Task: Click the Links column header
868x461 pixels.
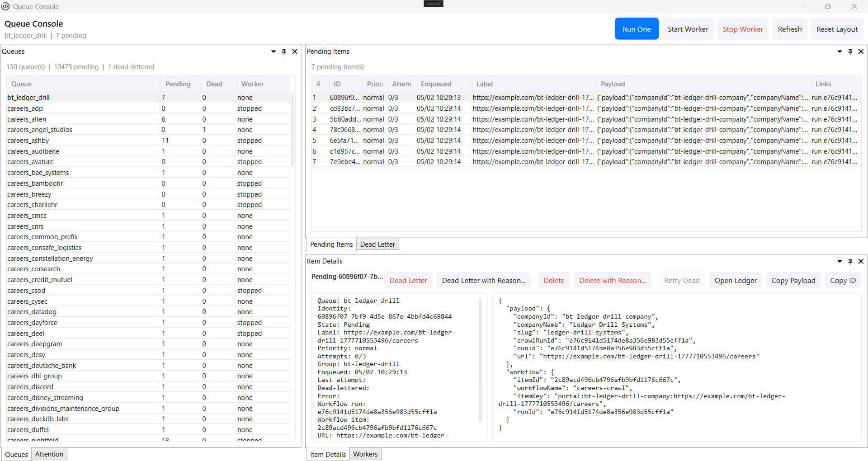Action: tap(836, 84)
